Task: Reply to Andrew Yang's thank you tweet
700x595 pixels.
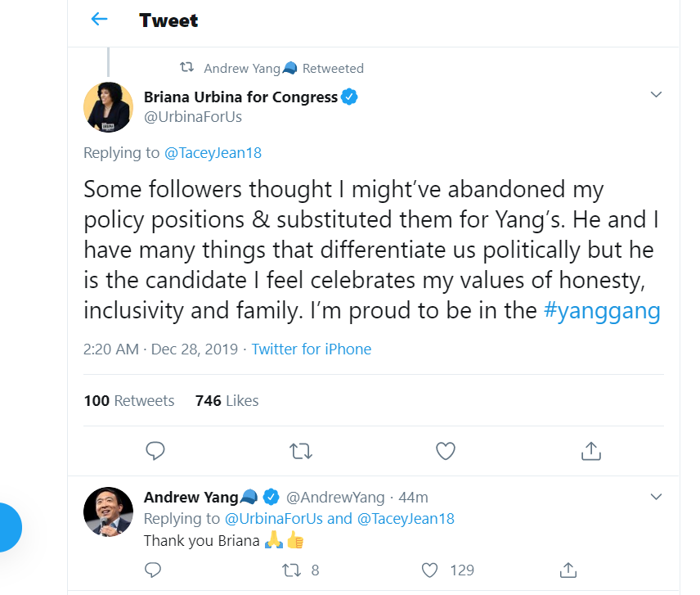Action: [x=153, y=570]
